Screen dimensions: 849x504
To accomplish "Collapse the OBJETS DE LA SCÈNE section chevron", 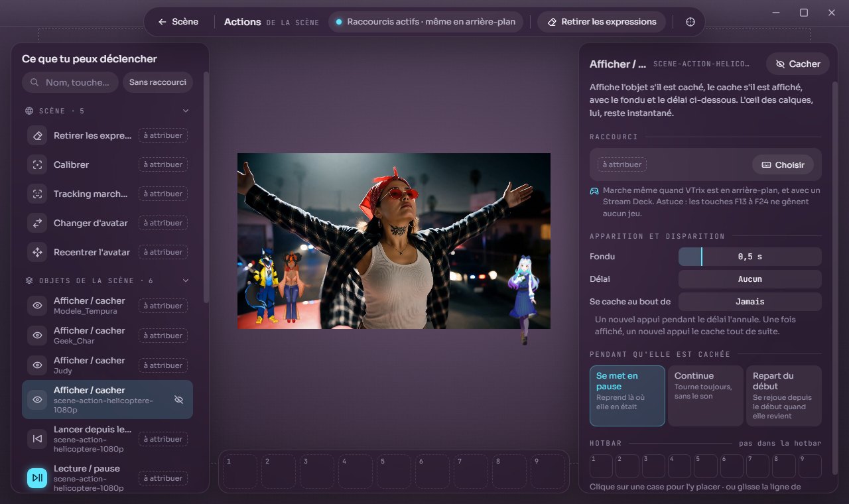I will (x=186, y=281).
